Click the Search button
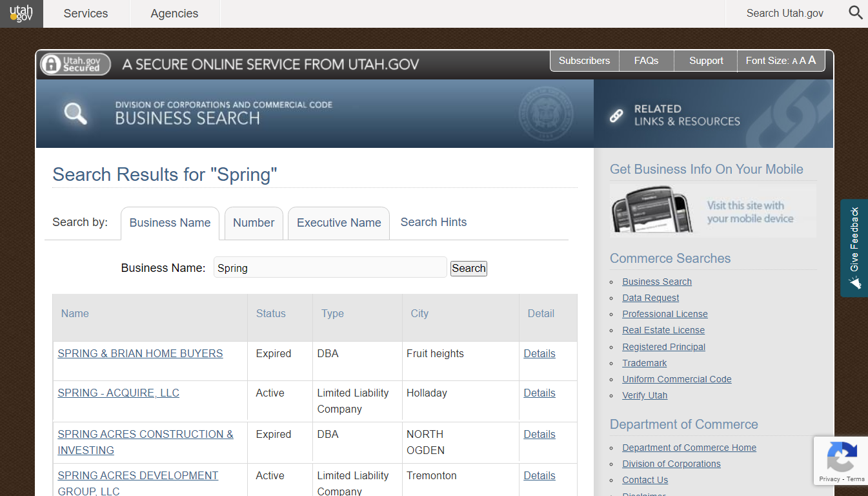 click(x=469, y=269)
